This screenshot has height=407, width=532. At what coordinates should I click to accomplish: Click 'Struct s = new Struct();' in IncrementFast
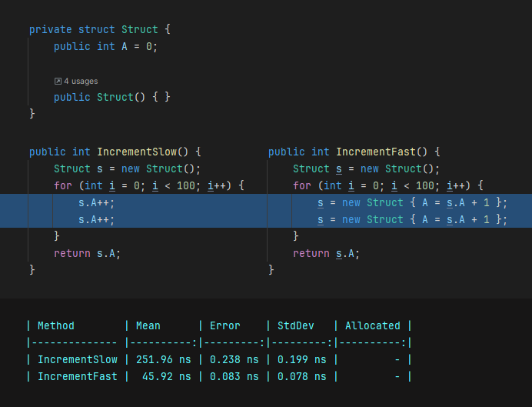click(367, 168)
